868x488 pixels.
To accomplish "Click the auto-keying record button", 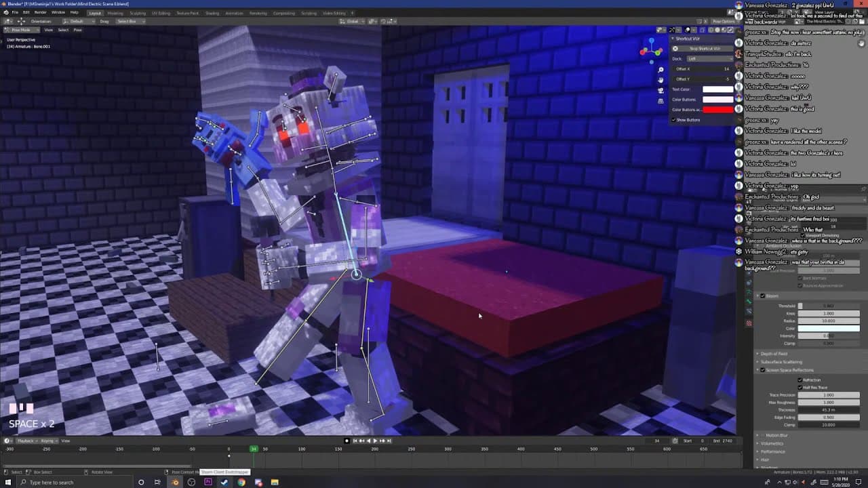I will pos(347,441).
